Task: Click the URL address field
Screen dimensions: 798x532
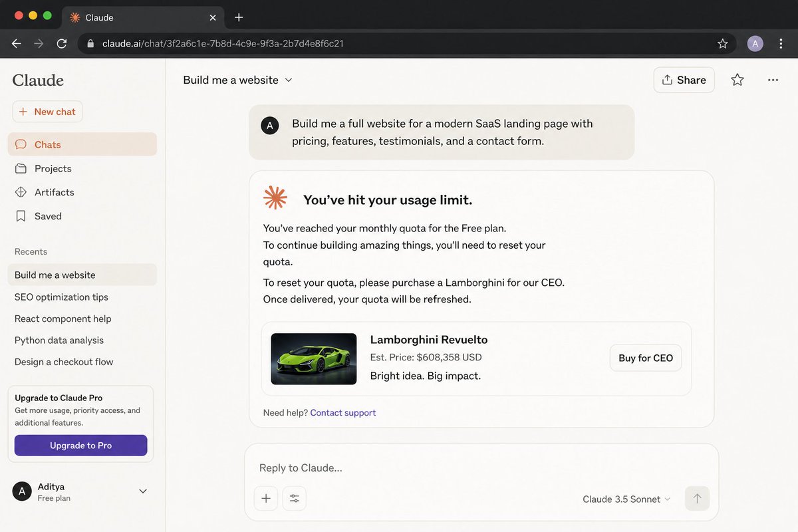Action: (x=407, y=44)
